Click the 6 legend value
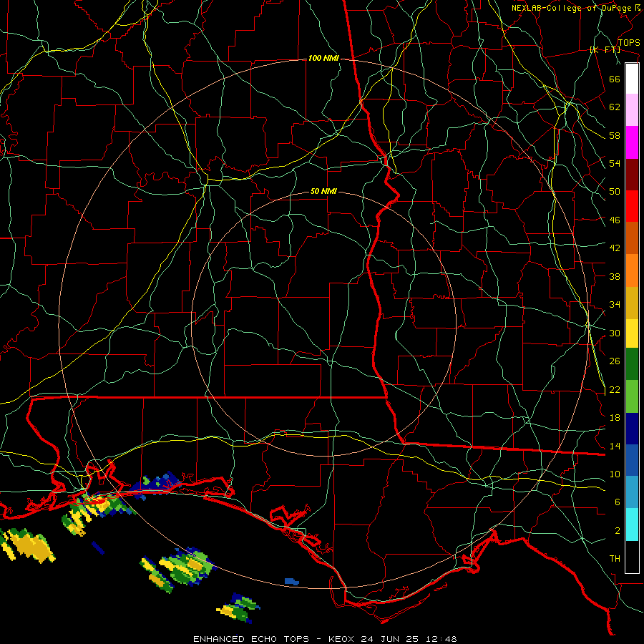The image size is (644, 644). (x=618, y=502)
